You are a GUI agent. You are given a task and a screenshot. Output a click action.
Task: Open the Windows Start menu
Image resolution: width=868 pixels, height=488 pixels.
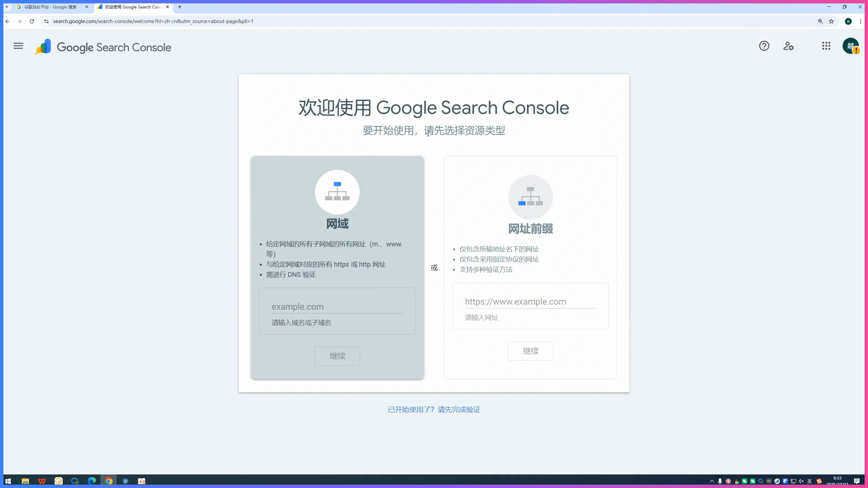[x=8, y=481]
